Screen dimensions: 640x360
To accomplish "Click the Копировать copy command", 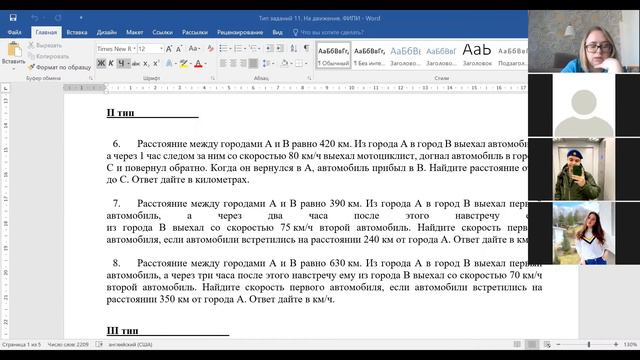I will point(48,56).
